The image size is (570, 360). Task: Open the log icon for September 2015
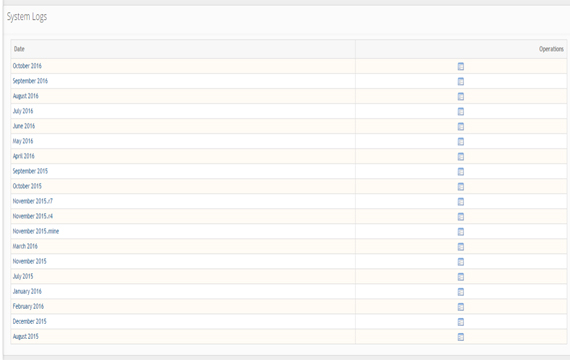pyautogui.click(x=461, y=172)
